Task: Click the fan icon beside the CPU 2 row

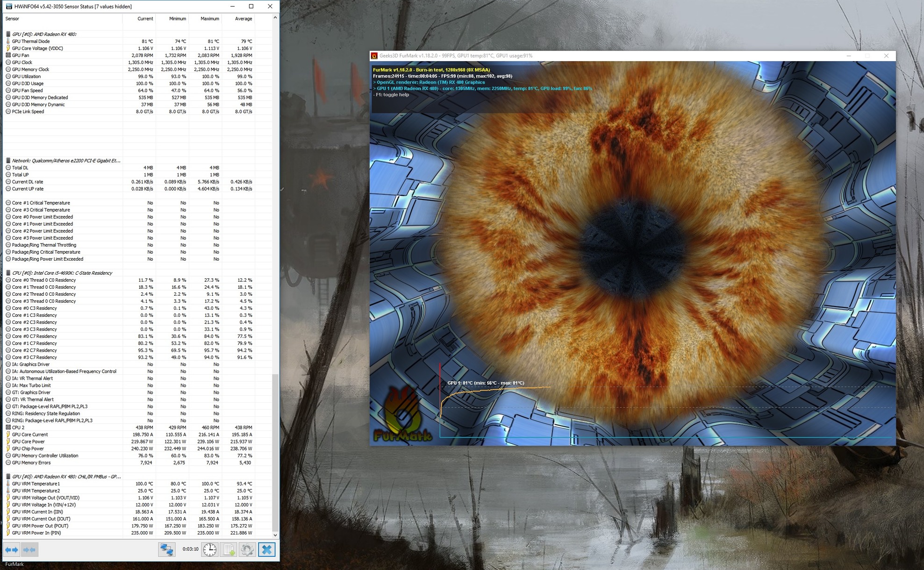Action: (x=8, y=427)
